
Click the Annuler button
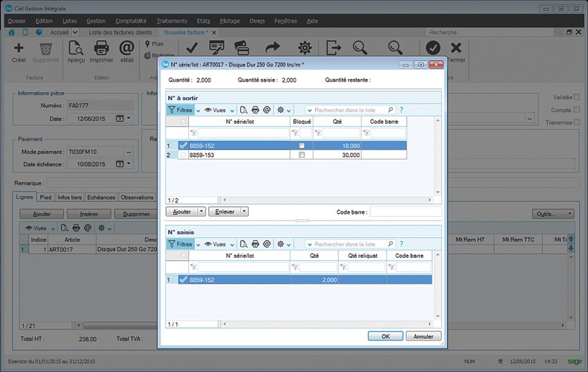[x=423, y=336]
